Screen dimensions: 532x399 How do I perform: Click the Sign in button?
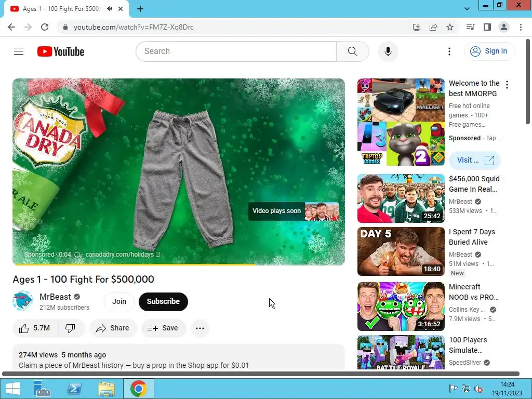click(x=489, y=51)
